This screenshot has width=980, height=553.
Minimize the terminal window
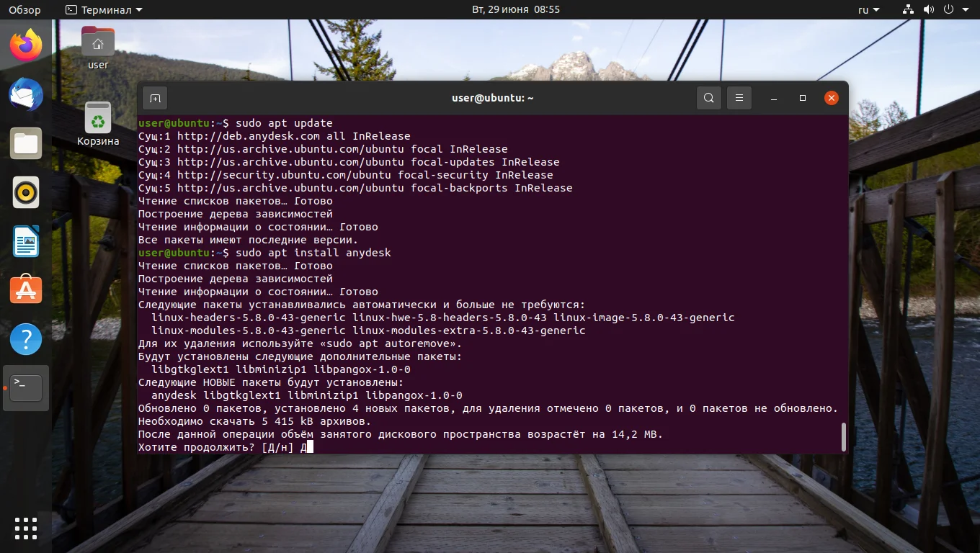(773, 98)
